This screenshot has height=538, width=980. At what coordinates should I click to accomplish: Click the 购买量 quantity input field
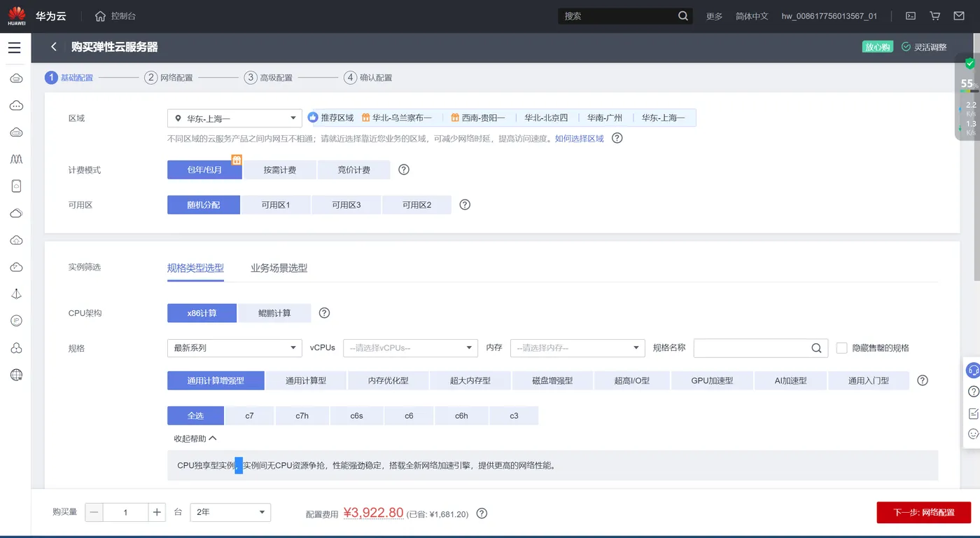click(125, 512)
